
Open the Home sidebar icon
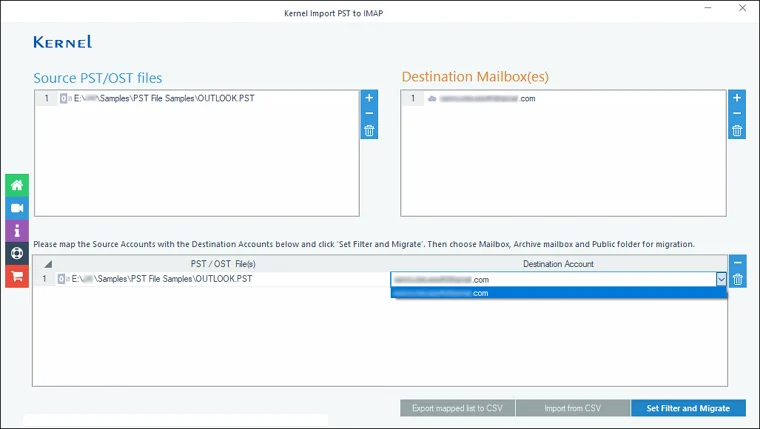pos(17,185)
